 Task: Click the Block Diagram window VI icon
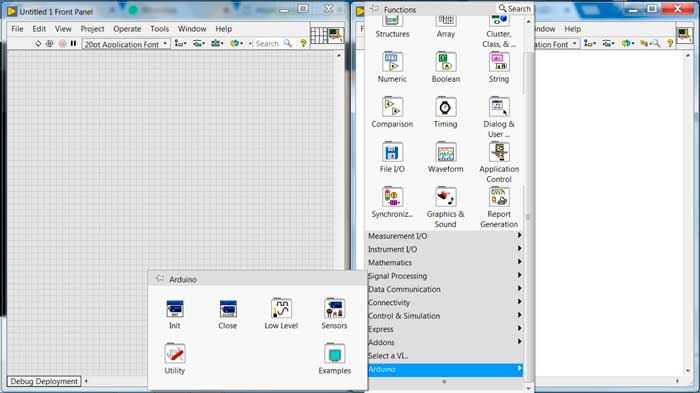click(x=684, y=35)
